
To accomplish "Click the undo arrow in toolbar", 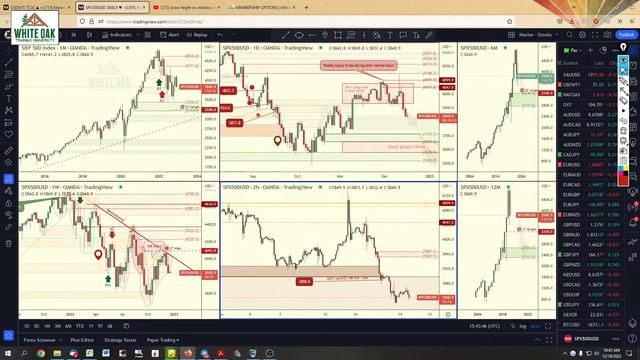I will [x=220, y=35].
